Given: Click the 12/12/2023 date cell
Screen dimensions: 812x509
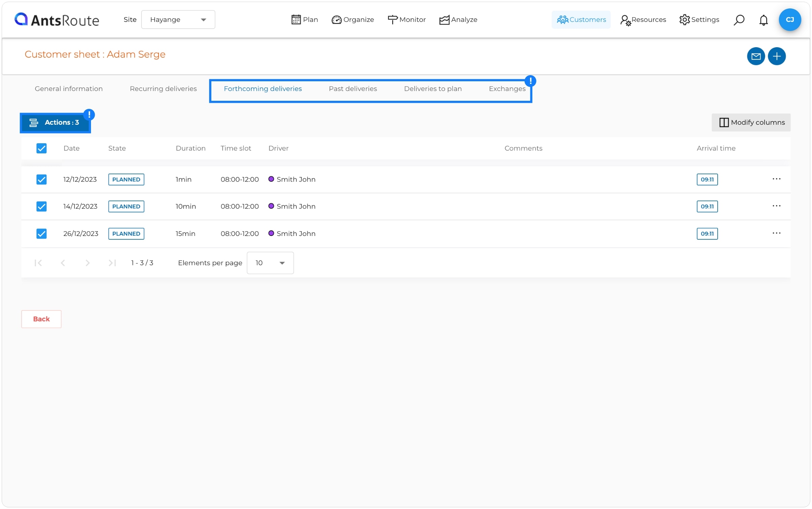Looking at the screenshot, I should tap(80, 179).
